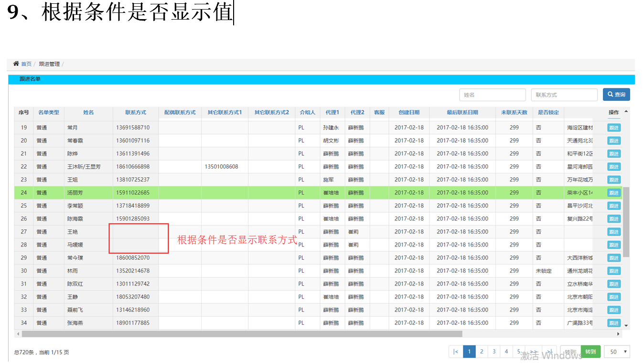This screenshot has width=644, height=364.
Task: Click the horizontal scrollbar left arrow
Action: point(18,334)
